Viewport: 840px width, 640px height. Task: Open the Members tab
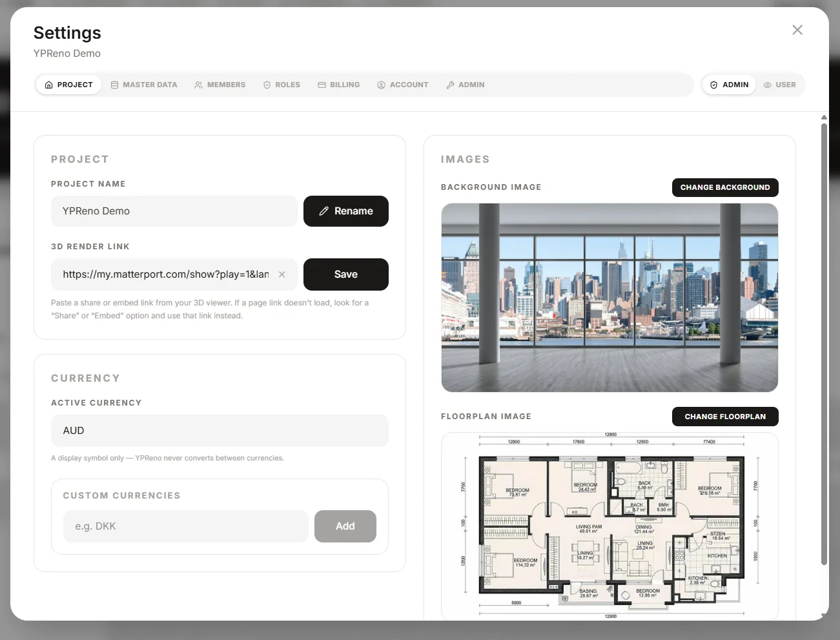220,85
